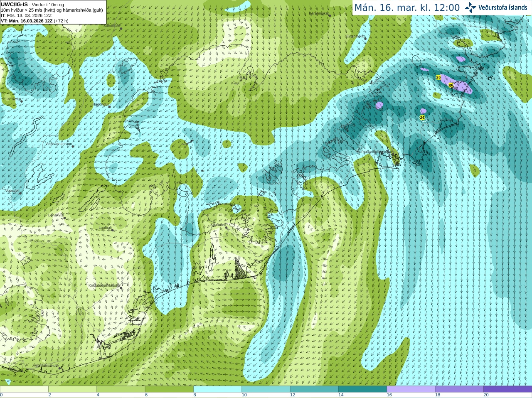Select the Sandbúðir station marker
Image resolution: width=532 pixels, height=398 pixels.
click(x=121, y=29)
